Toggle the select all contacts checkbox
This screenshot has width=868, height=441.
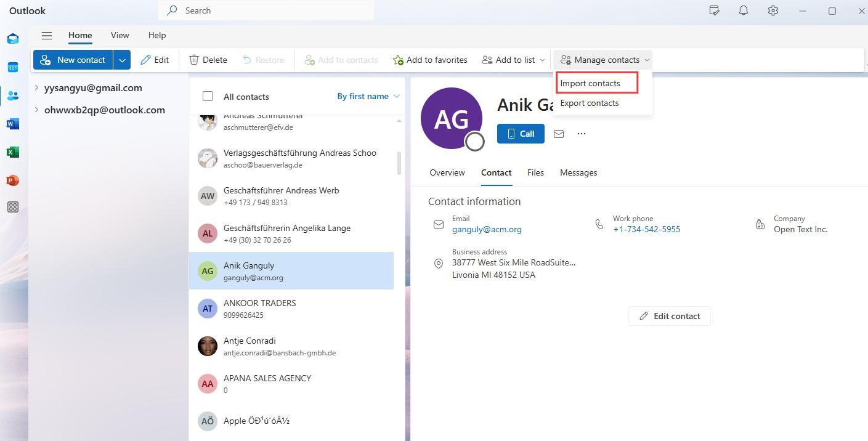coord(208,96)
